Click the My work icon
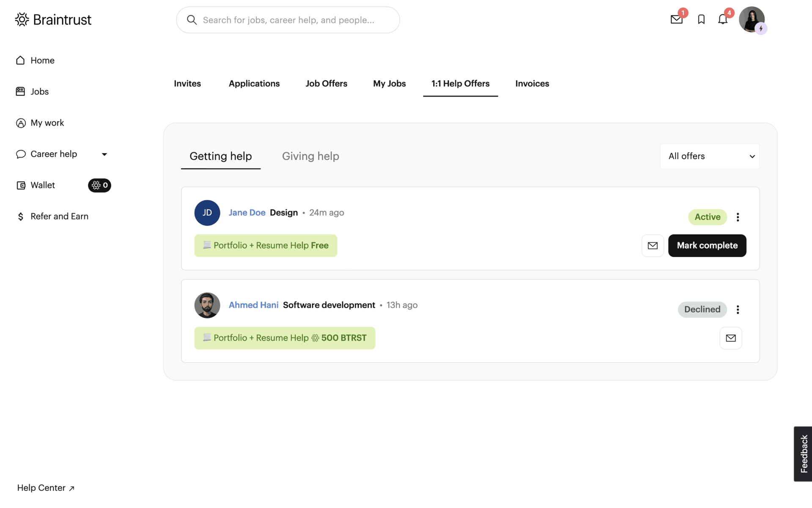Image resolution: width=812 pixels, height=508 pixels. tap(21, 123)
